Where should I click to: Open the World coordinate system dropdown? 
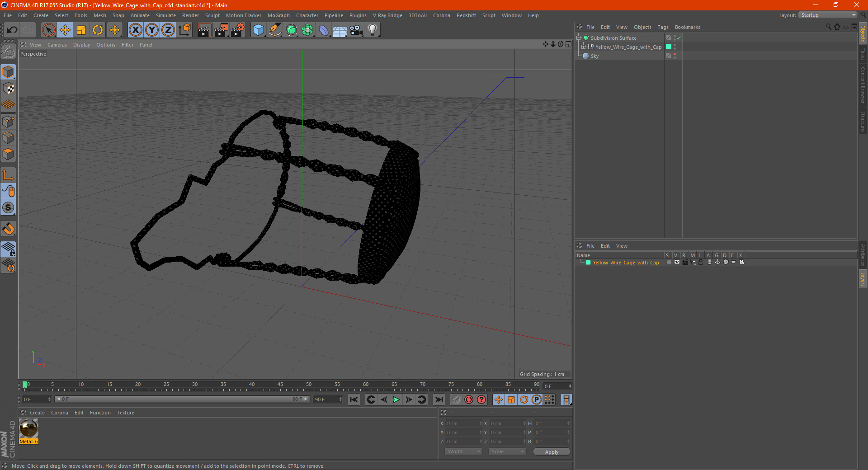(463, 451)
